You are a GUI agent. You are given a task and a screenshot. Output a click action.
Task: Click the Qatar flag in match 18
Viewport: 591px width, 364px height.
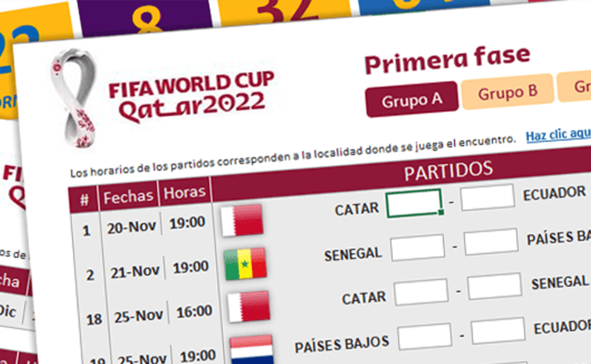tap(249, 306)
